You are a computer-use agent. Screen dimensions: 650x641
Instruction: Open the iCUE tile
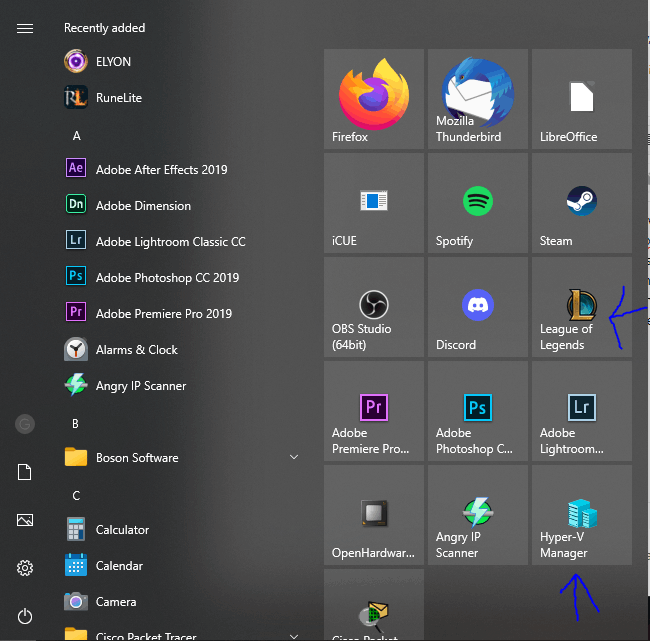click(374, 203)
